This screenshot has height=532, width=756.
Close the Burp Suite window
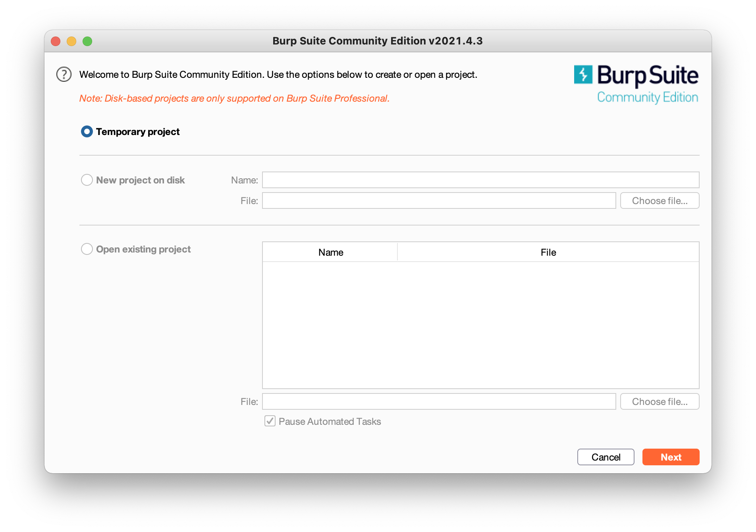(56, 41)
